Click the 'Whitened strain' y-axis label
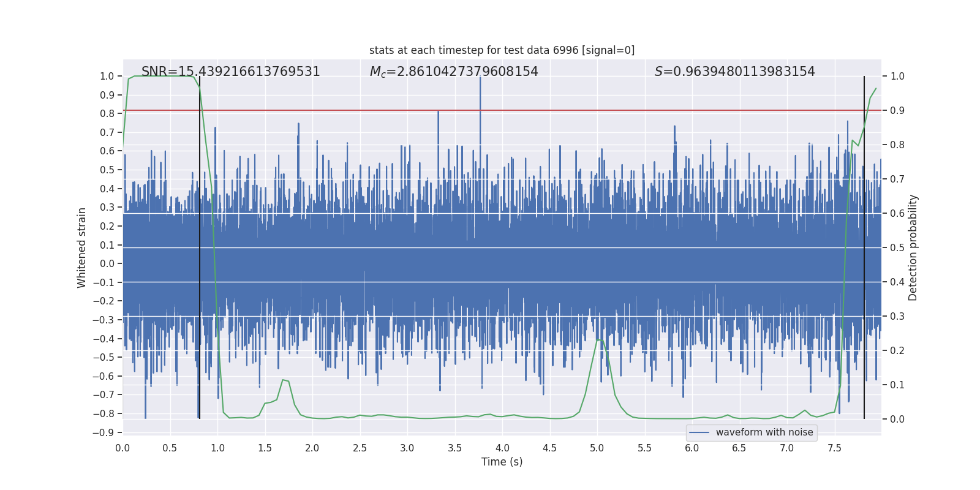 pyautogui.click(x=81, y=248)
